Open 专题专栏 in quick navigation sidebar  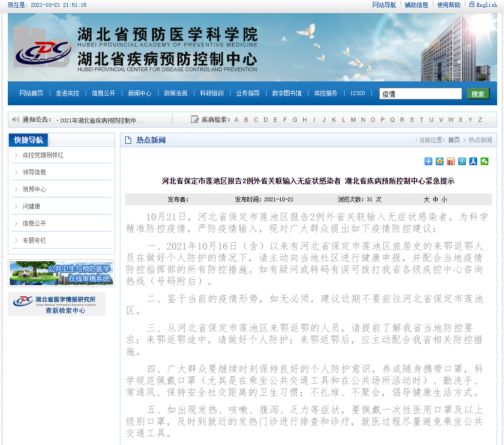tap(34, 240)
